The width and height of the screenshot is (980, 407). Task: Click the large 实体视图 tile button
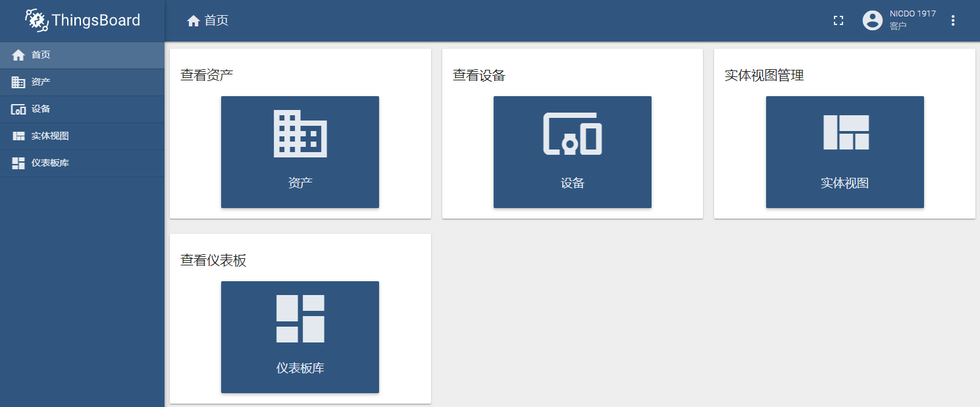[x=845, y=152]
